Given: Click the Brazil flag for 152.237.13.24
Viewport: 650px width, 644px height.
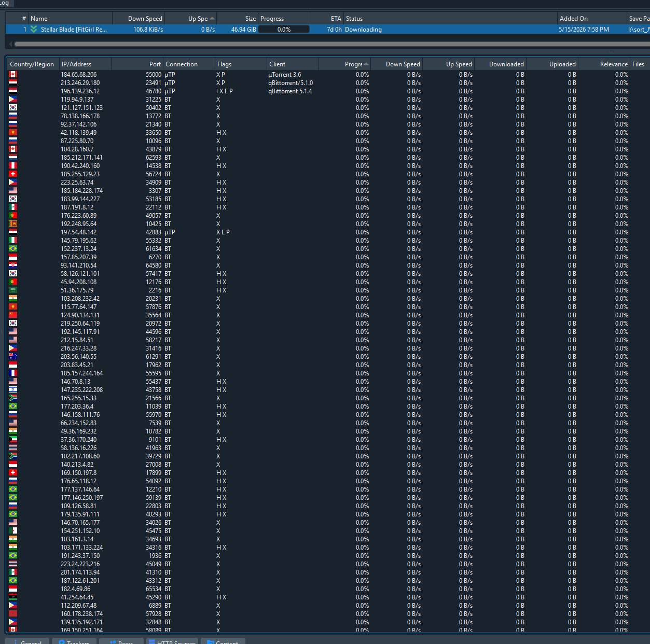Looking at the screenshot, I should coord(13,249).
